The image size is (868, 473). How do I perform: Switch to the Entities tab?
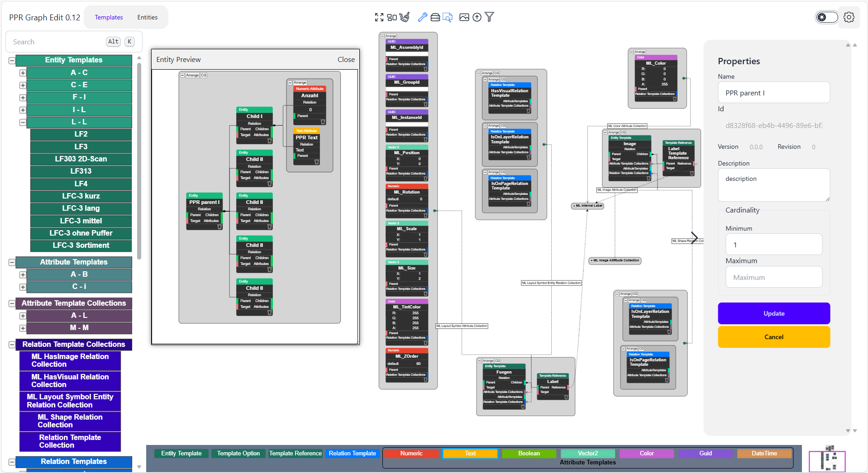click(x=147, y=17)
